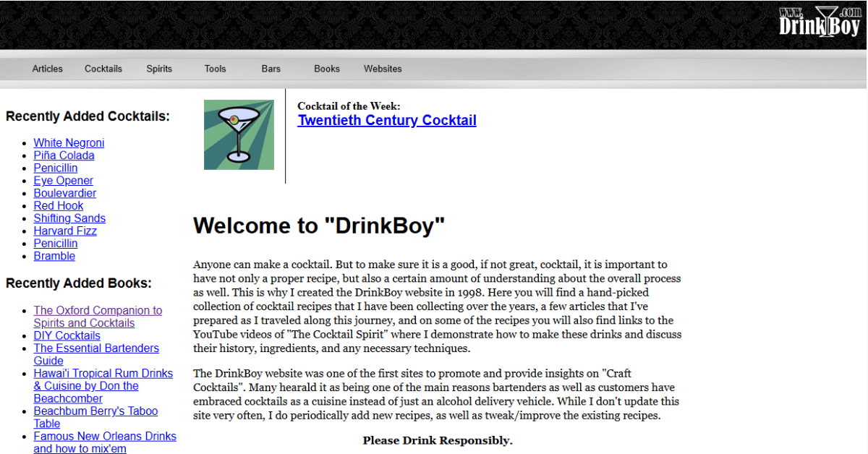This screenshot has height=454, width=868.
Task: Click the DrinkBoy logo in the header
Action: [818, 22]
